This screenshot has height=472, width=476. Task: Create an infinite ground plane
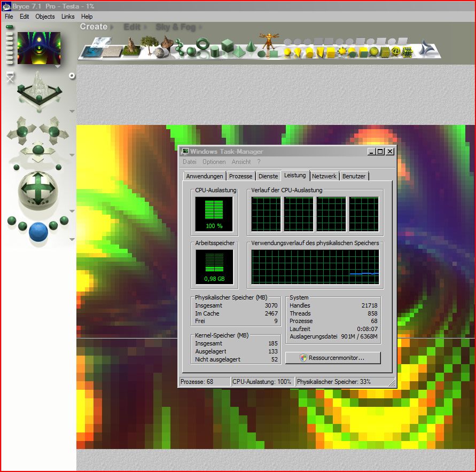pos(112,52)
